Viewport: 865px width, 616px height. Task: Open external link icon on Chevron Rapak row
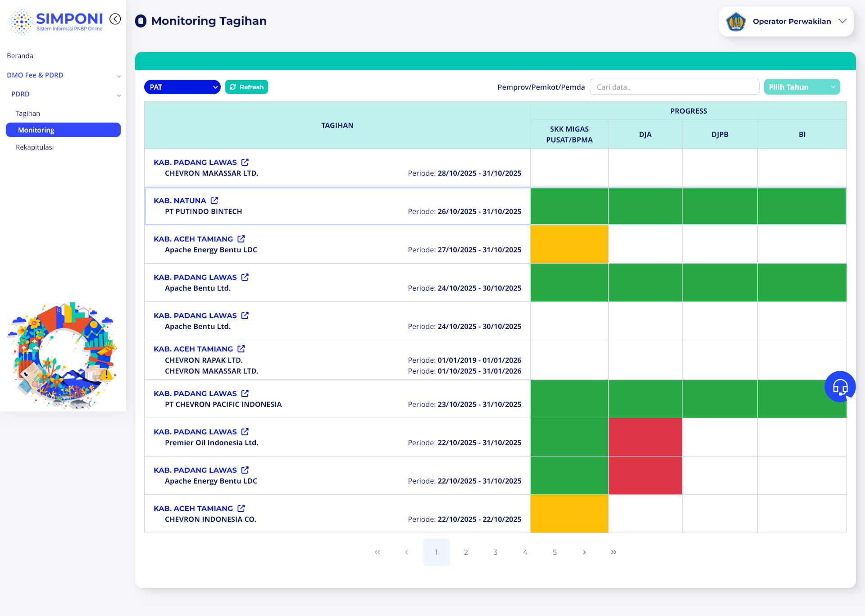click(x=241, y=349)
